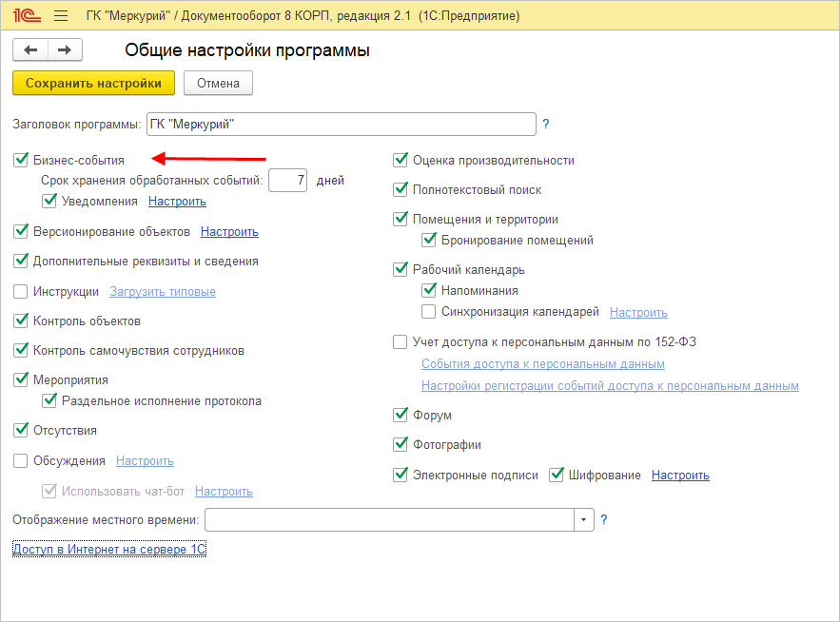Enable Учет доступа к персональным данным checkbox

coord(400,341)
